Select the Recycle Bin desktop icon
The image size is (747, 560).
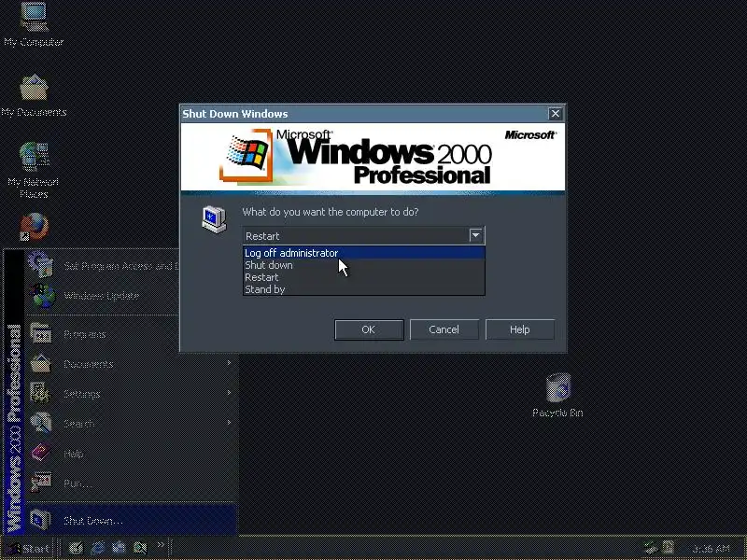coord(557,395)
